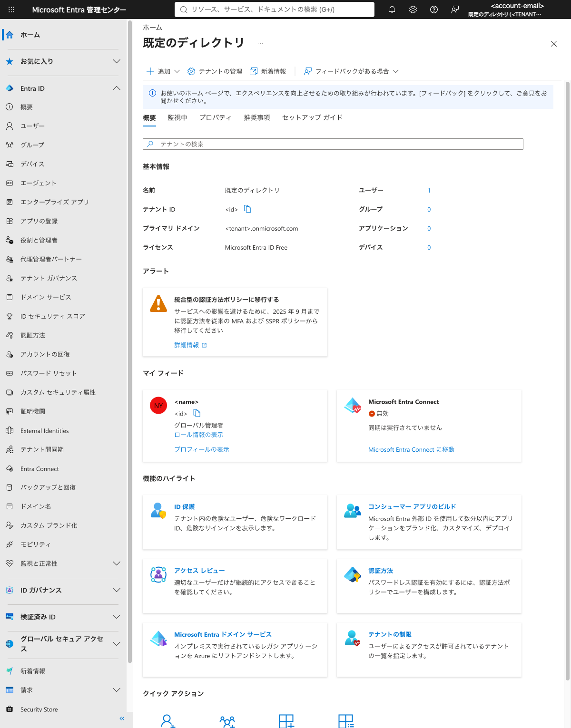Open the more options ellipsis by title
The image size is (571, 728).
point(260,43)
